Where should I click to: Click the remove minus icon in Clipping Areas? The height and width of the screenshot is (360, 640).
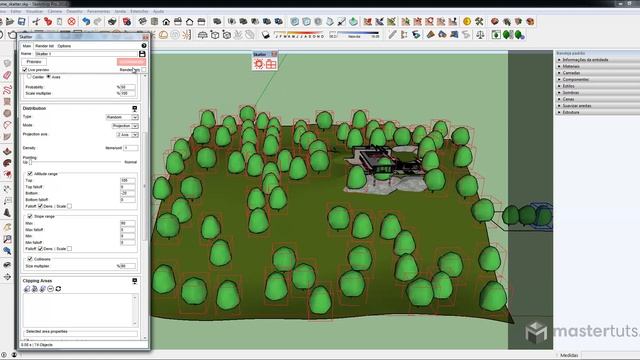pyautogui.click(x=50, y=289)
